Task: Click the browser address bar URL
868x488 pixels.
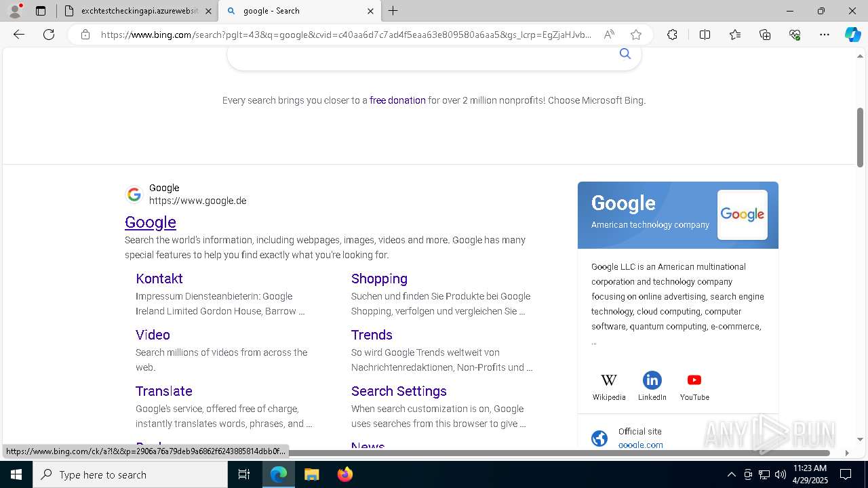Action: pos(346,35)
